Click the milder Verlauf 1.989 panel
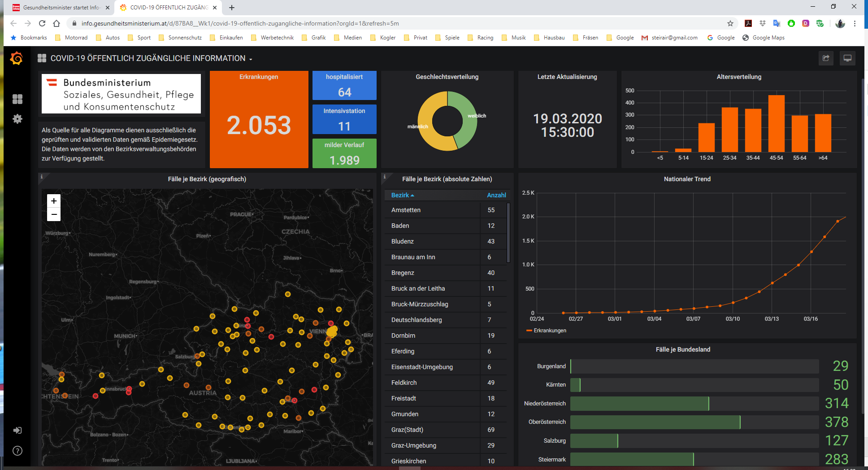The image size is (868, 470). (x=344, y=153)
